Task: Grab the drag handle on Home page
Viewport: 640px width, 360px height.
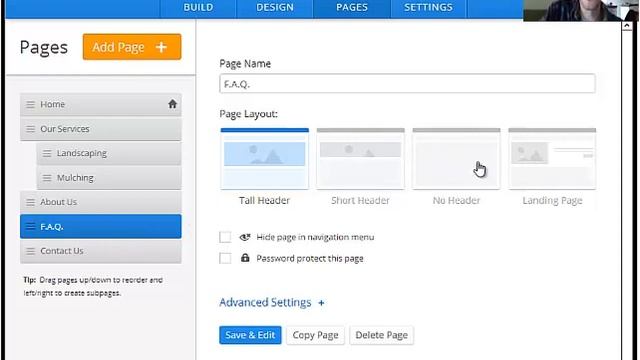Action: tap(31, 104)
